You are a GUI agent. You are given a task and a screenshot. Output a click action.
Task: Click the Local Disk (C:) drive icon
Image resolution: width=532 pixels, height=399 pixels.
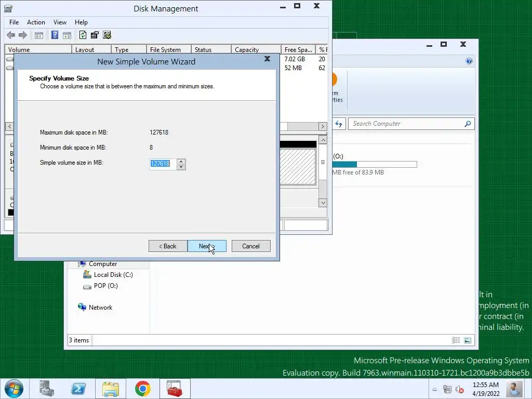tap(87, 274)
